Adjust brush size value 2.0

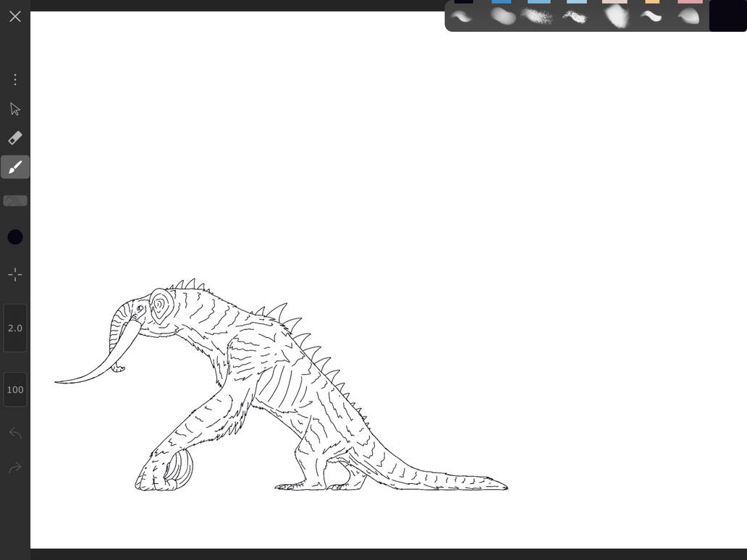pos(15,328)
